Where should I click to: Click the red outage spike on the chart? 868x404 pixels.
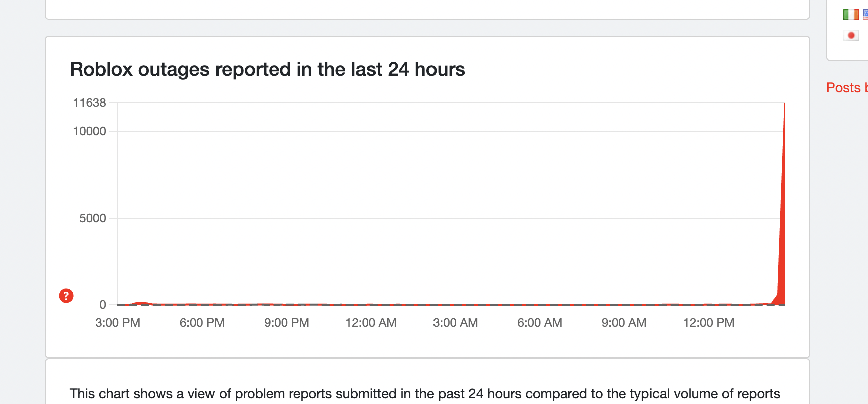click(x=782, y=226)
